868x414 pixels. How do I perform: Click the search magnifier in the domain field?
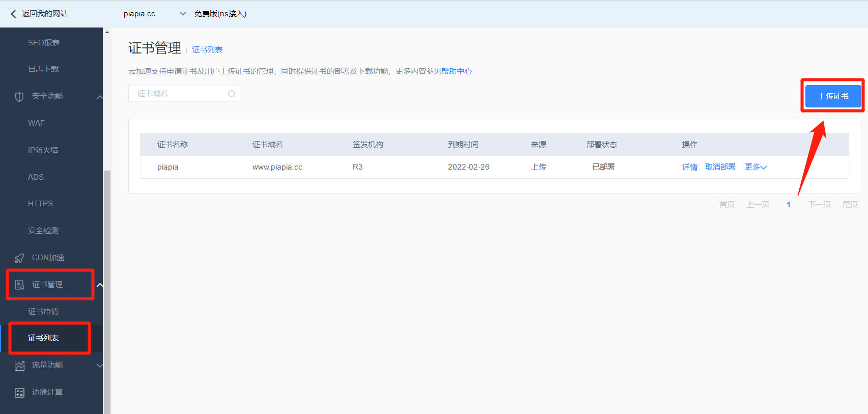click(232, 94)
